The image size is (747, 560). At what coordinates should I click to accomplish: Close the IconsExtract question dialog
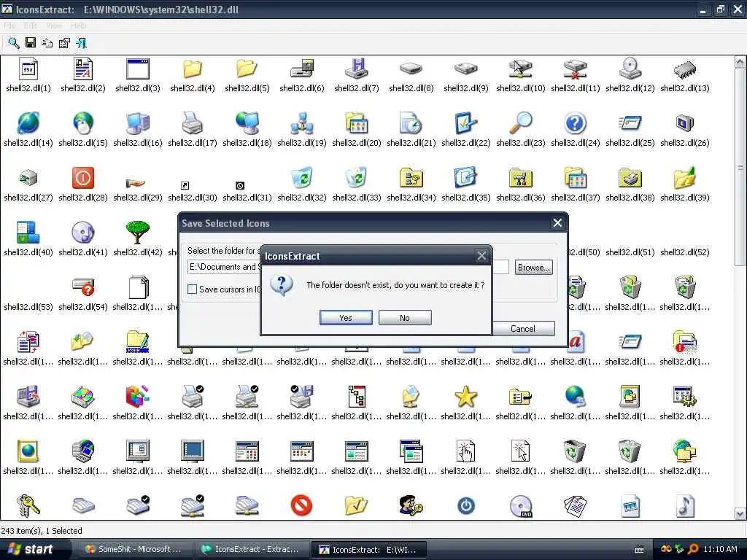click(481, 256)
